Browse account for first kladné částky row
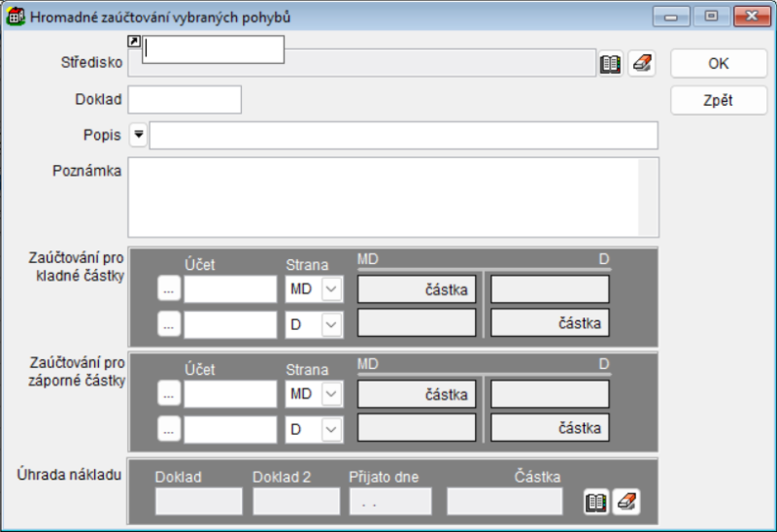This screenshot has height=532, width=777. (169, 289)
